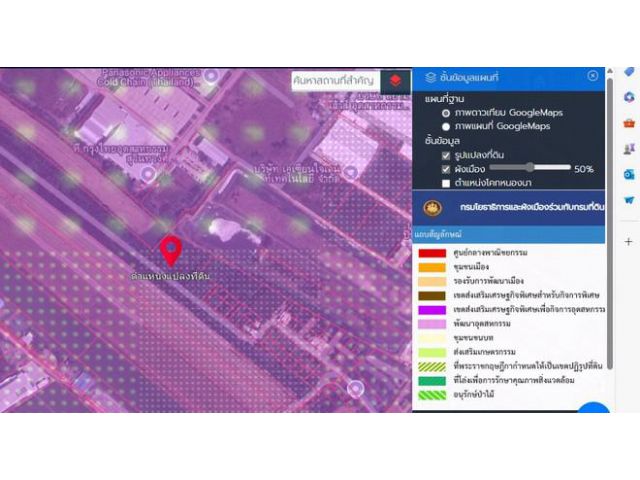Click the red ศูนย์กลางพาณิชยกรรม legend swatch
The image size is (640, 480).
(x=432, y=254)
